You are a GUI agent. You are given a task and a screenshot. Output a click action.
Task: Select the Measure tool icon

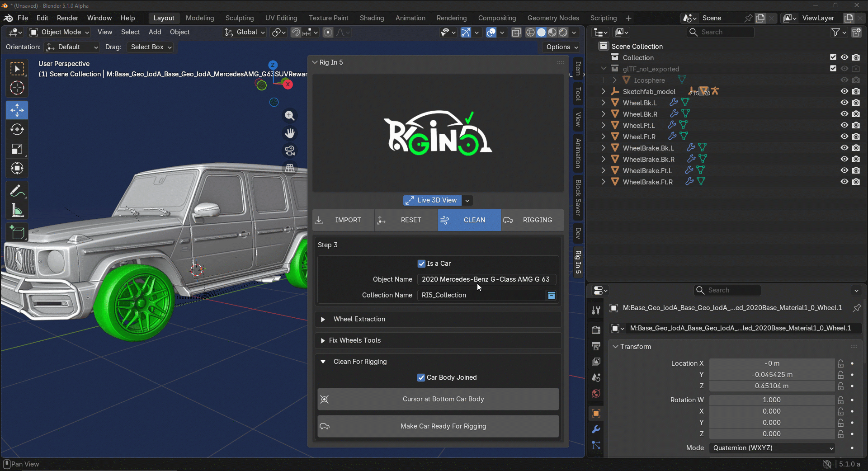(17, 211)
